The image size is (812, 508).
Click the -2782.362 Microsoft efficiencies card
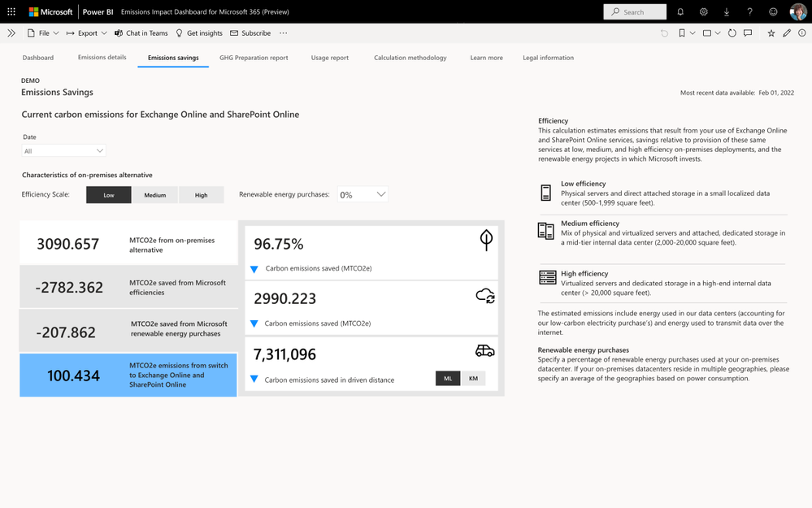[128, 287]
